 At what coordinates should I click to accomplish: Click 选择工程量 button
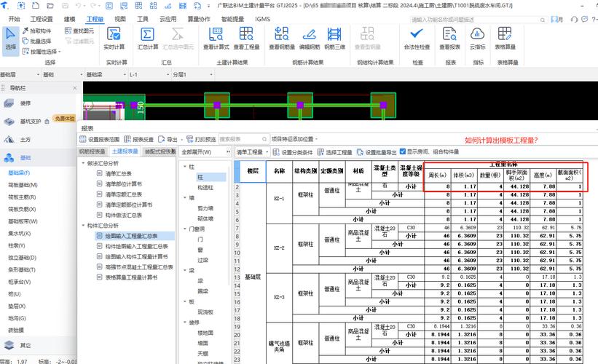[x=335, y=152]
